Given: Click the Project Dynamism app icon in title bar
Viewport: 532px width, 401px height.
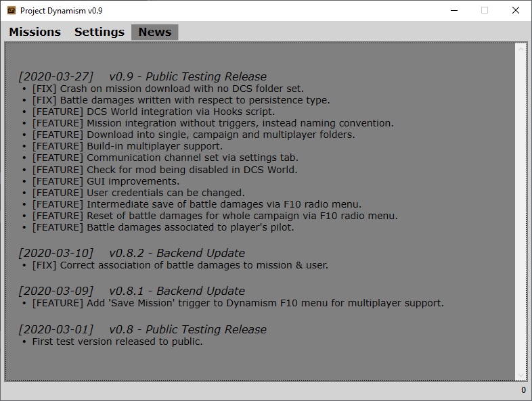Looking at the screenshot, I should pyautogui.click(x=11, y=10).
